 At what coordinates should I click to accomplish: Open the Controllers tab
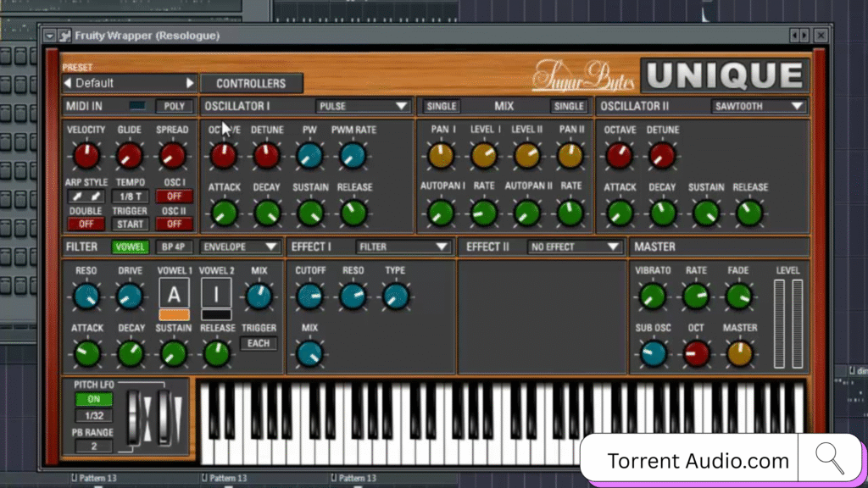[x=251, y=84]
